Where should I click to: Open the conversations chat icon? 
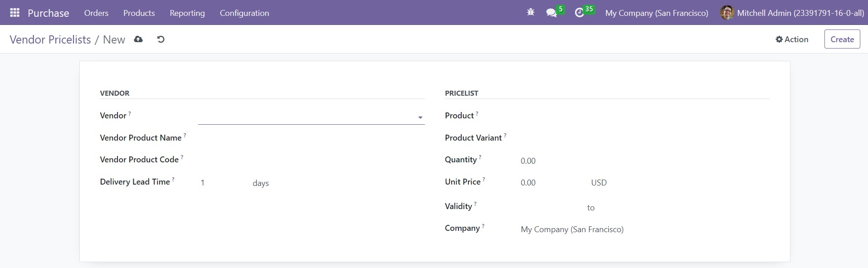tap(551, 13)
